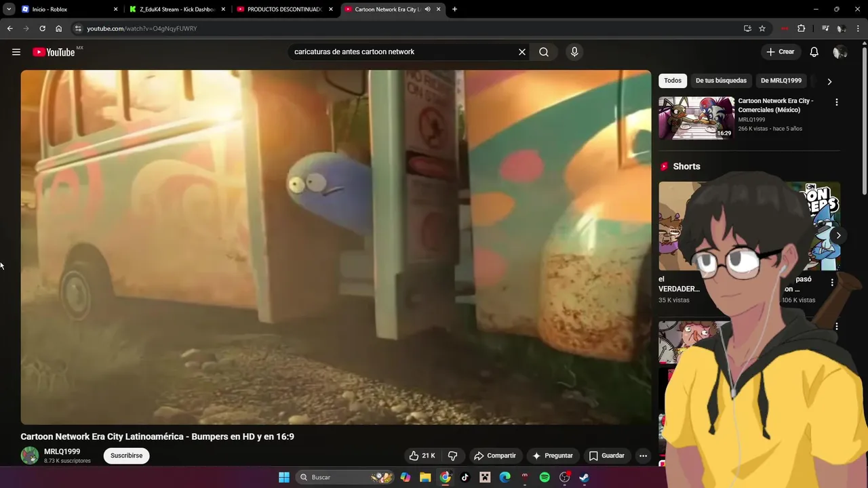Click the YouTube search input field
Screen dimensions: 868x488
(403, 52)
